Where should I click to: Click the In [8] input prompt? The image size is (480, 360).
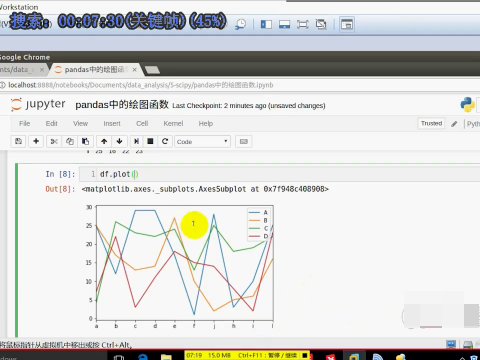60,174
